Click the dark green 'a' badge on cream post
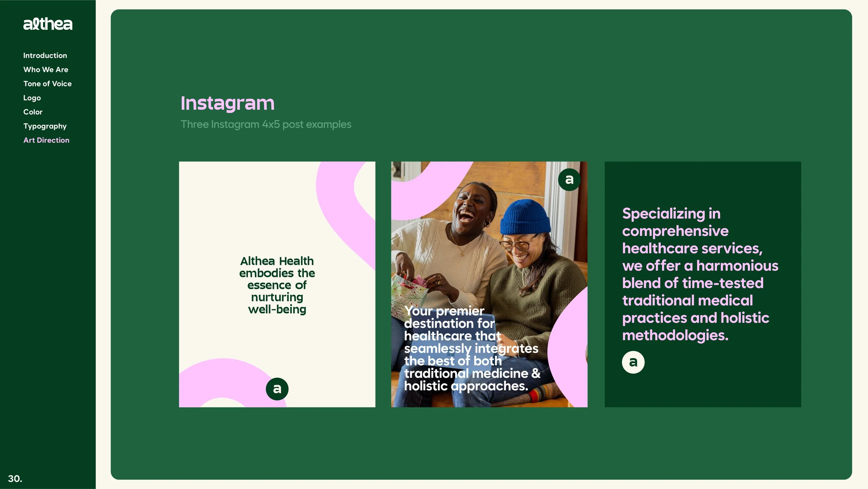The height and width of the screenshot is (489, 868). (x=277, y=389)
